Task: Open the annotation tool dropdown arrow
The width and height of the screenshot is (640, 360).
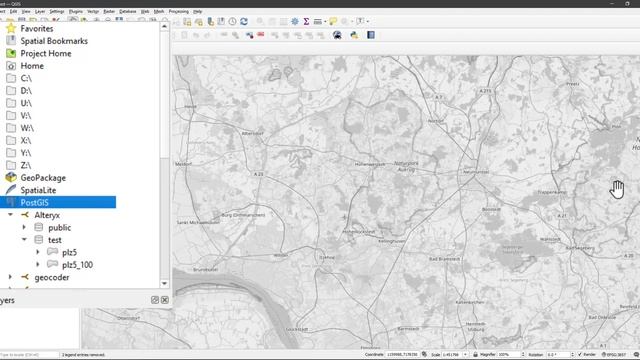Action: 367,22
